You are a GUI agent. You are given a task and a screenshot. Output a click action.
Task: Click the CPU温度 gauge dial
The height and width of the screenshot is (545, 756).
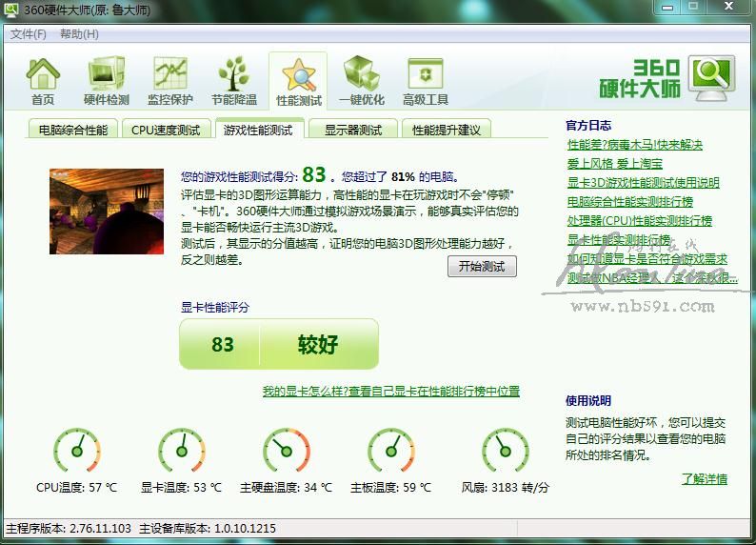coord(77,451)
